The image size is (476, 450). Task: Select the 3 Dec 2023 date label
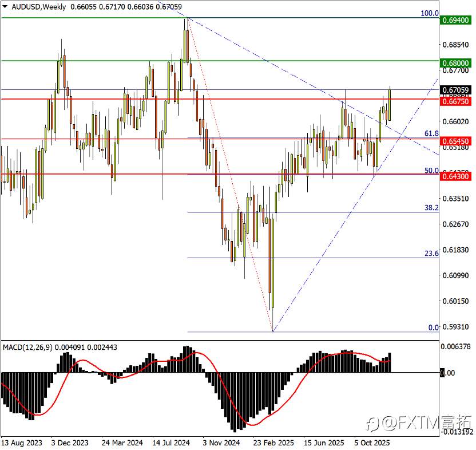tap(70, 443)
